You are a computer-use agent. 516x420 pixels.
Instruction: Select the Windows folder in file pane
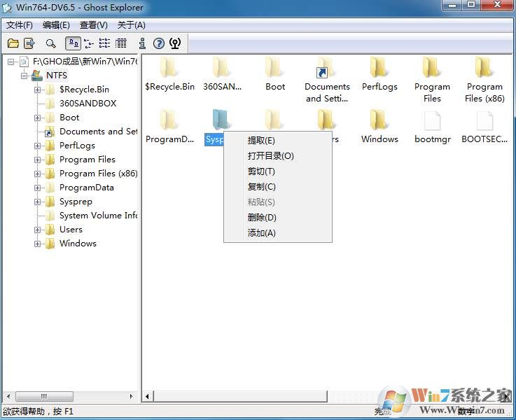(x=379, y=122)
